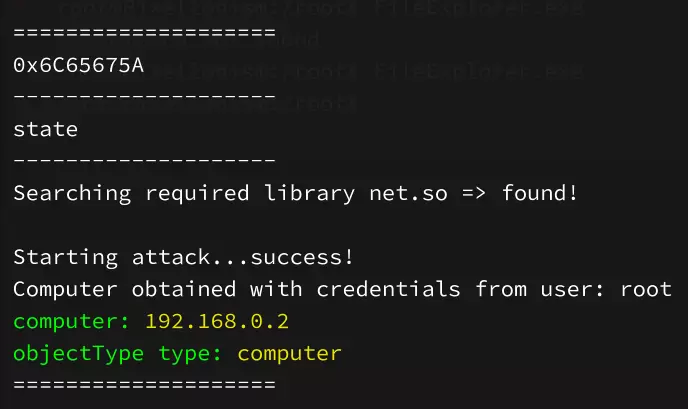Image resolution: width=688 pixels, height=409 pixels.
Task: Click the dashed line directly below the hex value
Action: [x=144, y=97]
